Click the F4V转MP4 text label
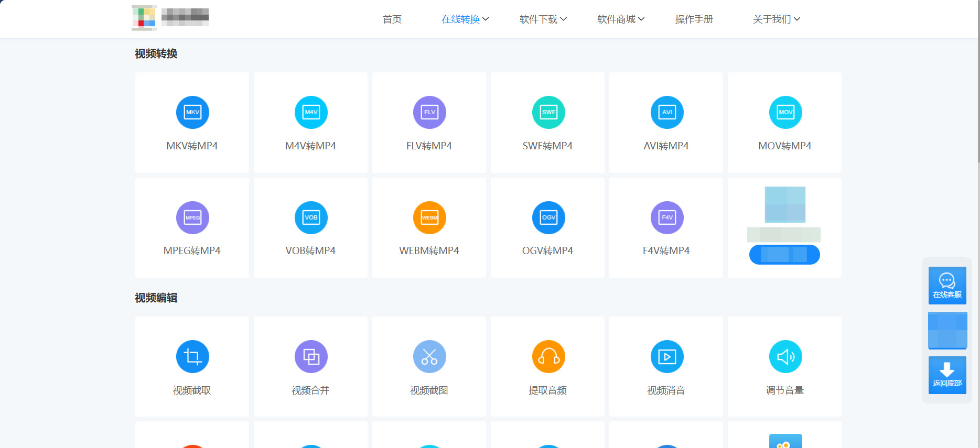Viewport: 980px width, 448px height. 666,251
